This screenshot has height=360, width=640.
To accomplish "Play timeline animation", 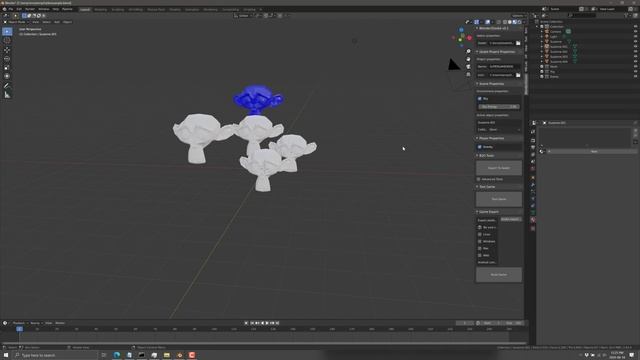I will [267, 323].
